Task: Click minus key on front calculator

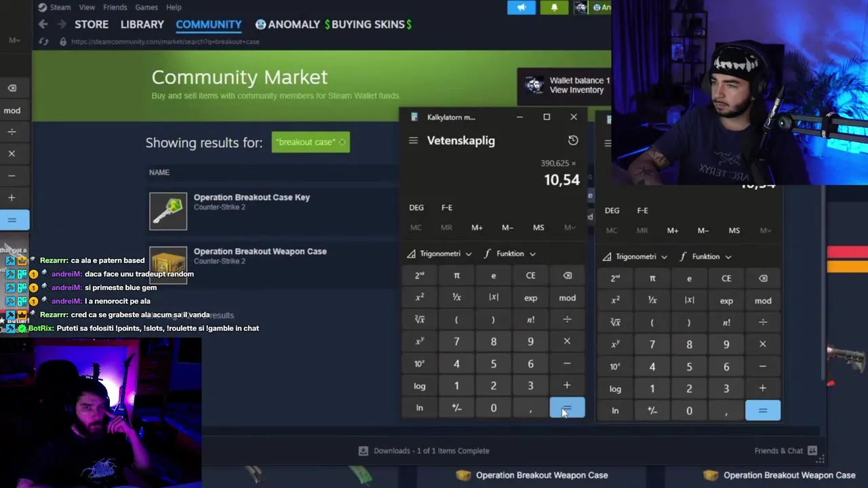Action: coord(567,364)
